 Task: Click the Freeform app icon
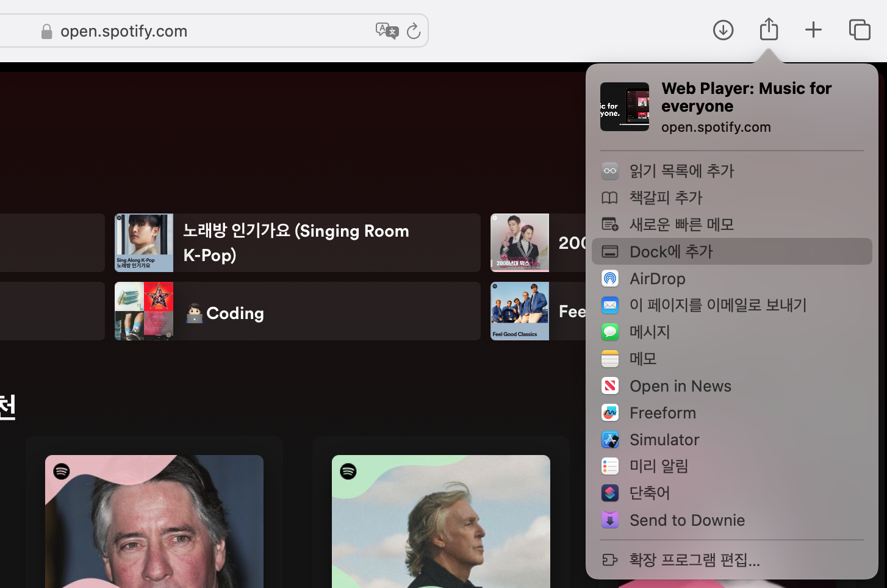coord(610,413)
